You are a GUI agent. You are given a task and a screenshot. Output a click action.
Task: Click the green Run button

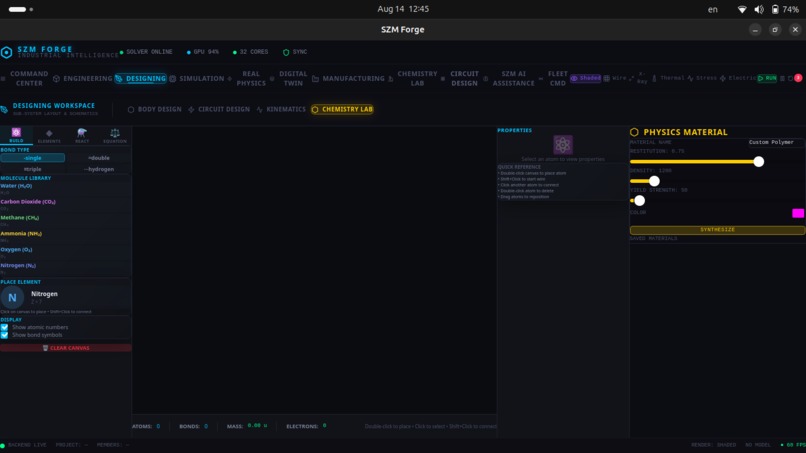pos(767,78)
